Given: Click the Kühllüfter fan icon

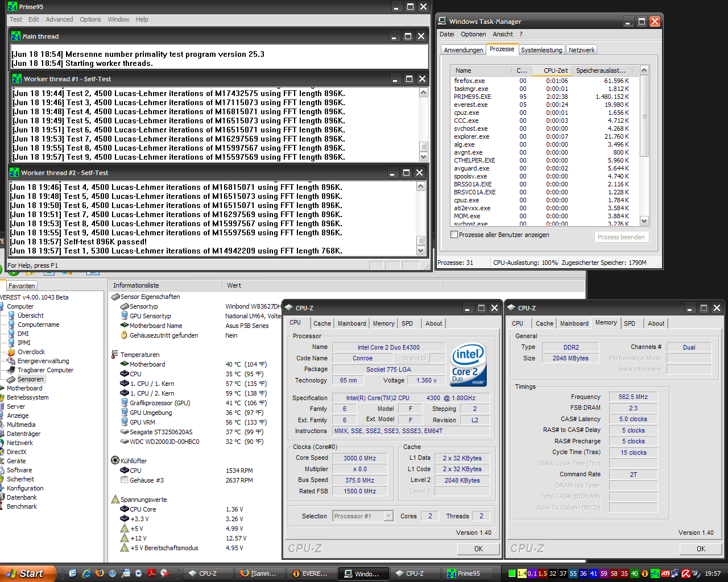Looking at the screenshot, I should [x=115, y=460].
